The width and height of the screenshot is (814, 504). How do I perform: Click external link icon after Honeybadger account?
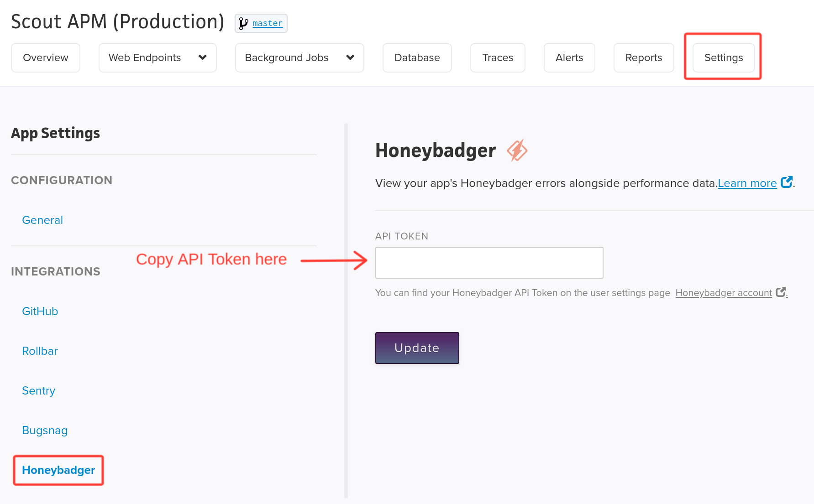pyautogui.click(x=781, y=292)
